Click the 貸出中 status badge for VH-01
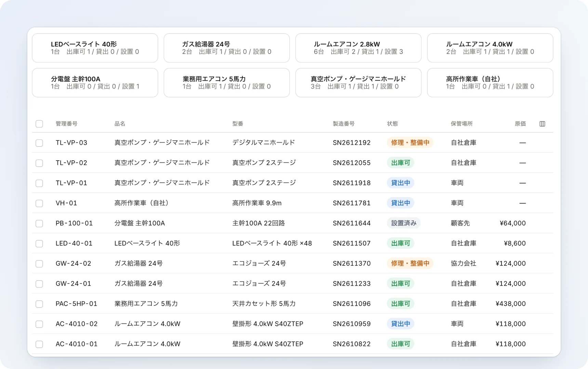588x369 pixels. tap(401, 203)
